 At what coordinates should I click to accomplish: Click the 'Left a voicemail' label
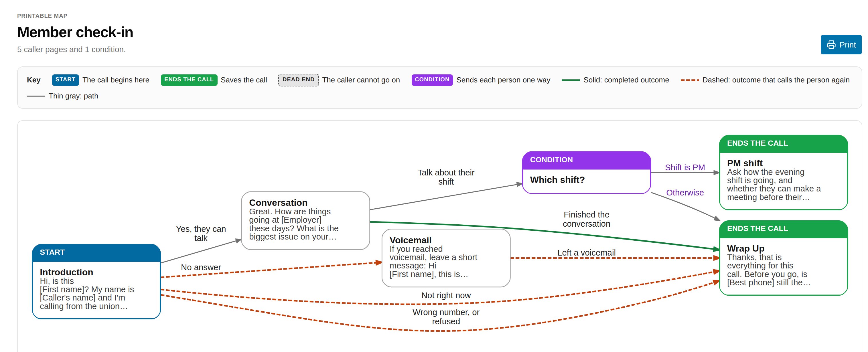(586, 253)
